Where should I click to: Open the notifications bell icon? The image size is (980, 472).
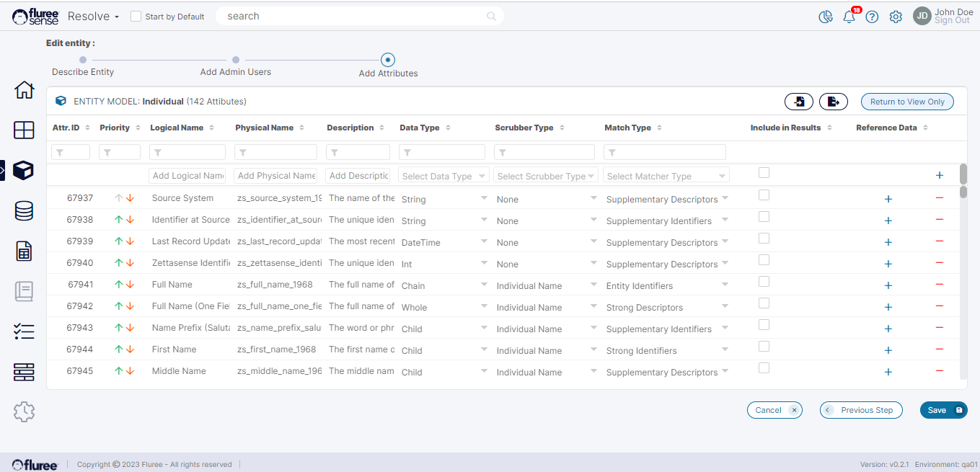click(849, 17)
